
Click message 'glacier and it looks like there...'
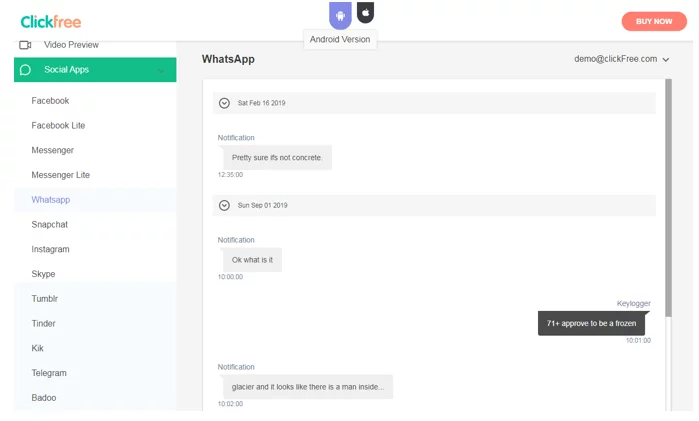point(308,387)
